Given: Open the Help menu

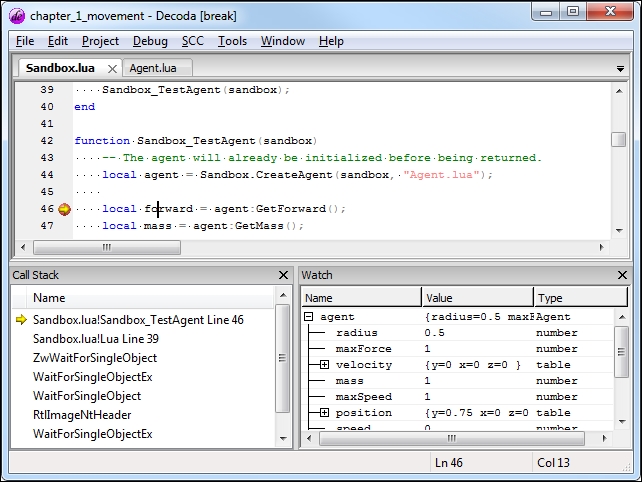Looking at the screenshot, I should tap(331, 41).
